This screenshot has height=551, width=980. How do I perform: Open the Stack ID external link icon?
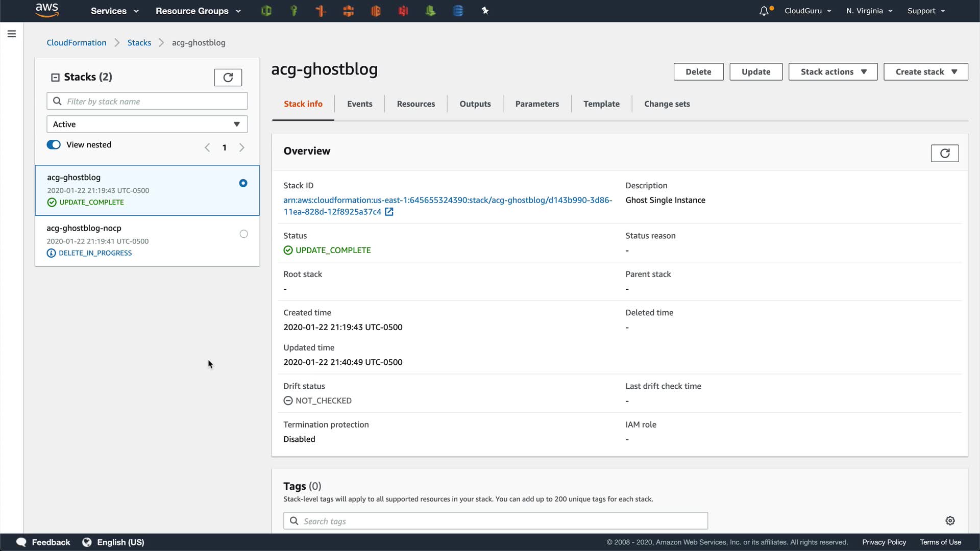click(x=389, y=212)
